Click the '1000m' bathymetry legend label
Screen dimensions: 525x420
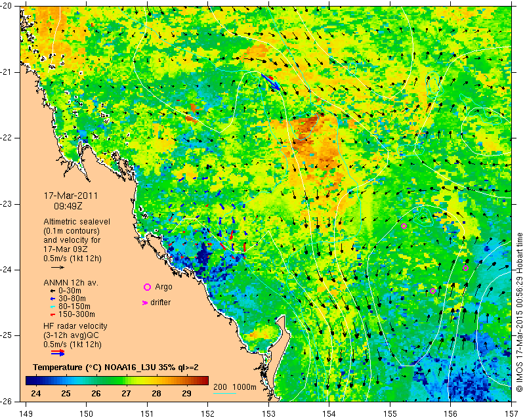click(x=244, y=387)
